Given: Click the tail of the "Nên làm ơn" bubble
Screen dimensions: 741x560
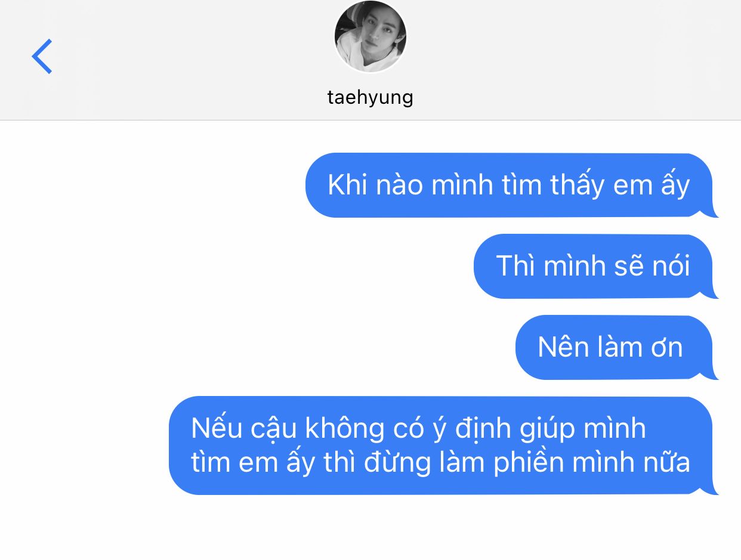Looking at the screenshot, I should (x=712, y=373).
